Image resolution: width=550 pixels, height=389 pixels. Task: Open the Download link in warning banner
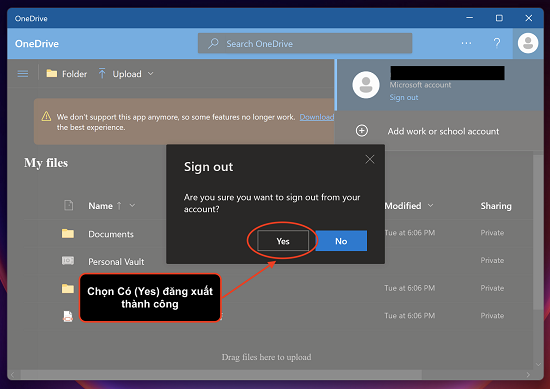point(316,117)
